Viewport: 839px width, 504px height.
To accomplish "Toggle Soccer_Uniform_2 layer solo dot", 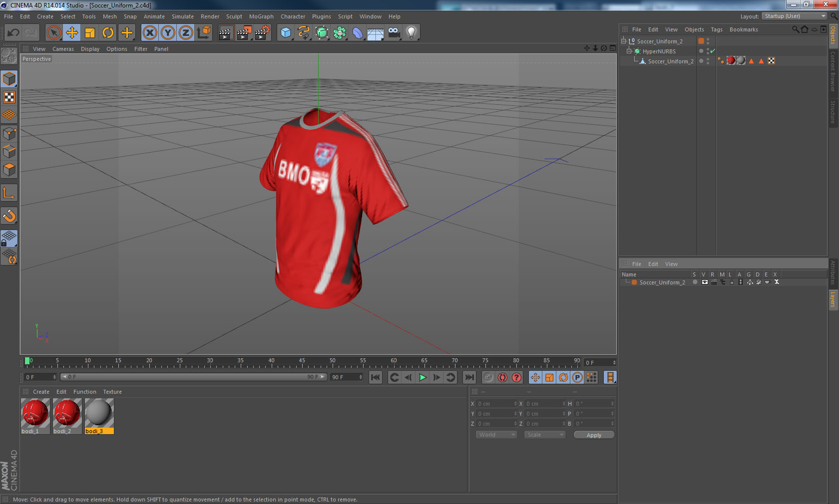I will 695,282.
